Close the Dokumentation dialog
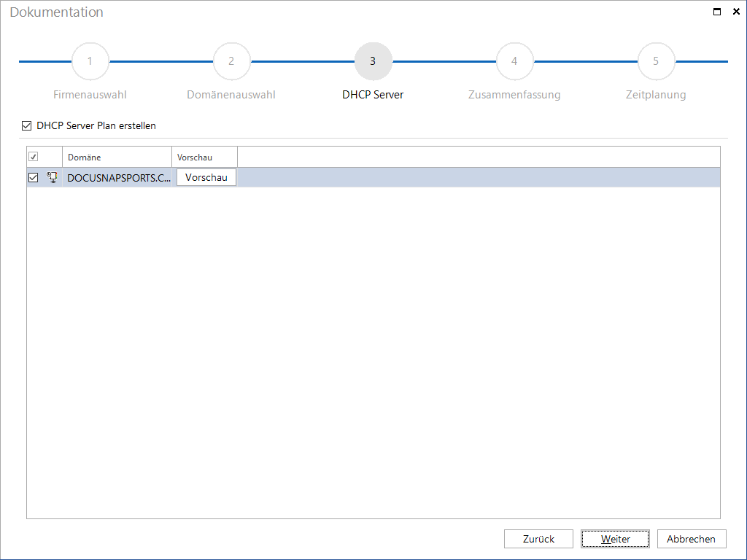The height and width of the screenshot is (560, 747). (736, 12)
